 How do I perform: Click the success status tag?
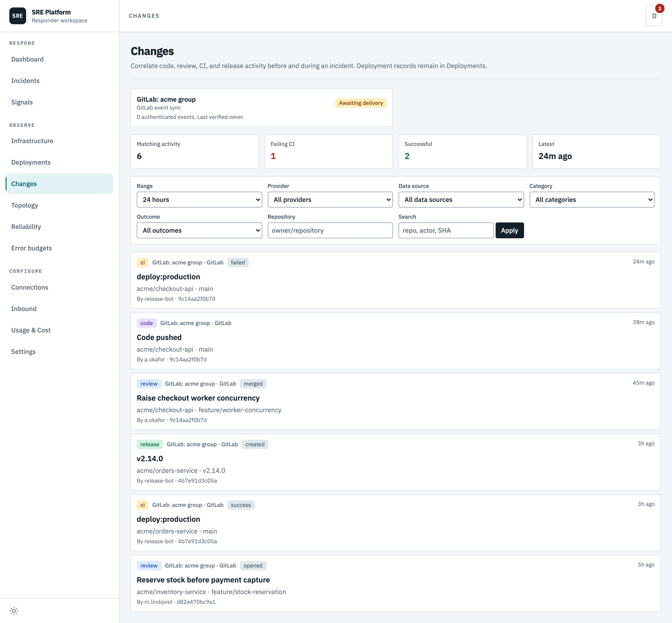tap(241, 505)
